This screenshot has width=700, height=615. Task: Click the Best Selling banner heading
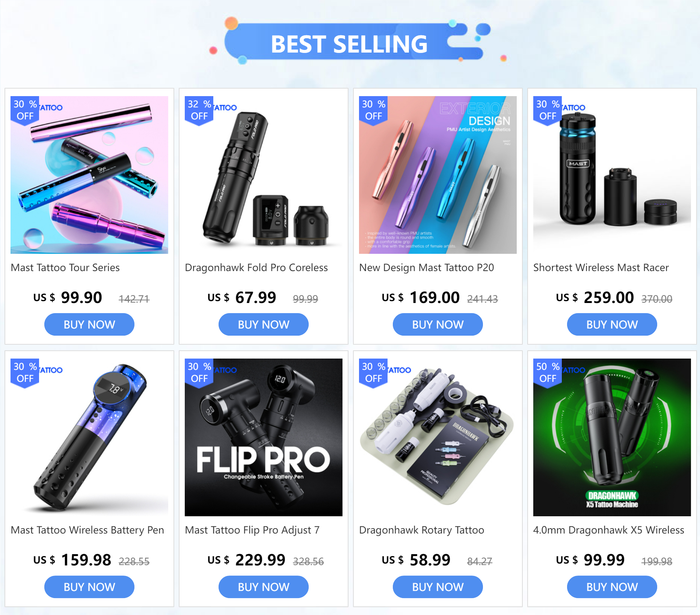click(349, 44)
